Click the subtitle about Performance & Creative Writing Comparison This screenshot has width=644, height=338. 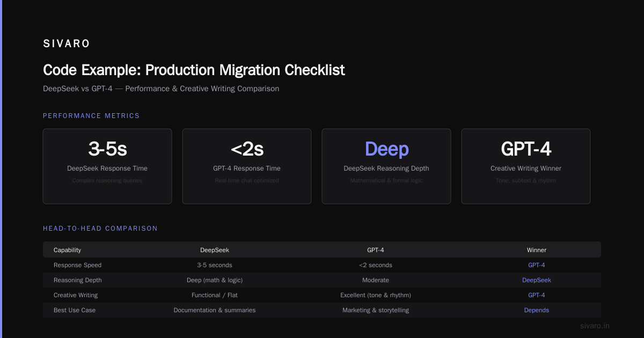tap(161, 89)
